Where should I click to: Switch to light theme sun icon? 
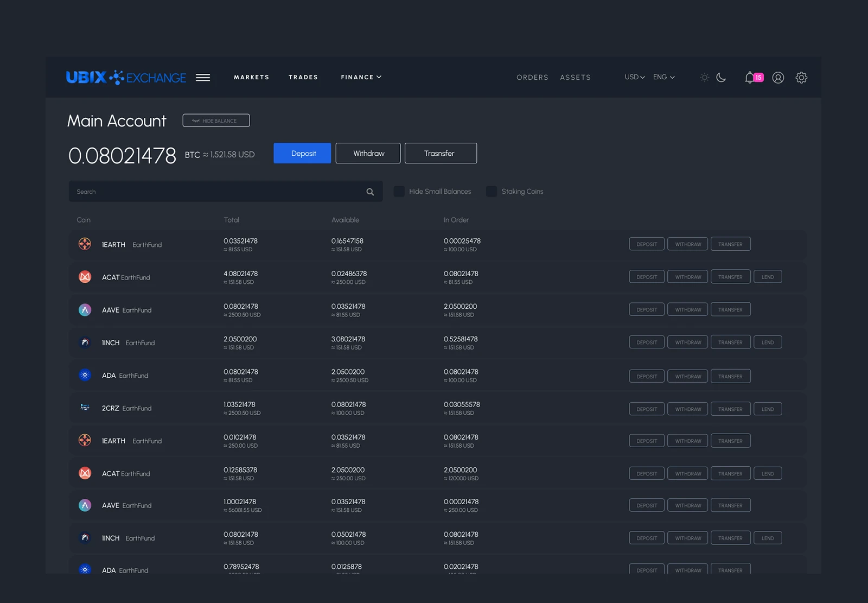pos(705,78)
